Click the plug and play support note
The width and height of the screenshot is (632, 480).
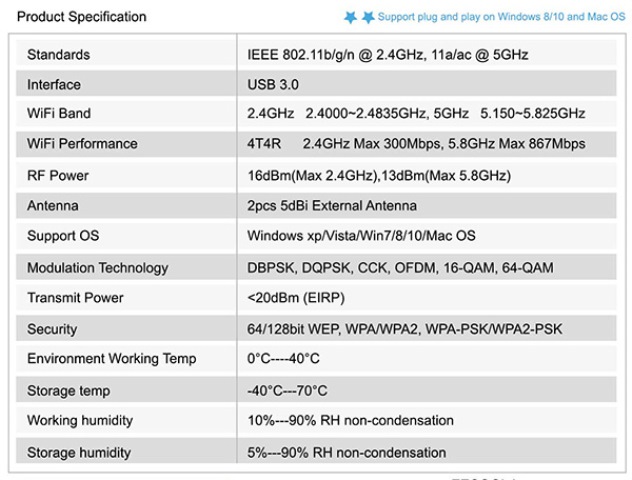pyautogui.click(x=501, y=17)
